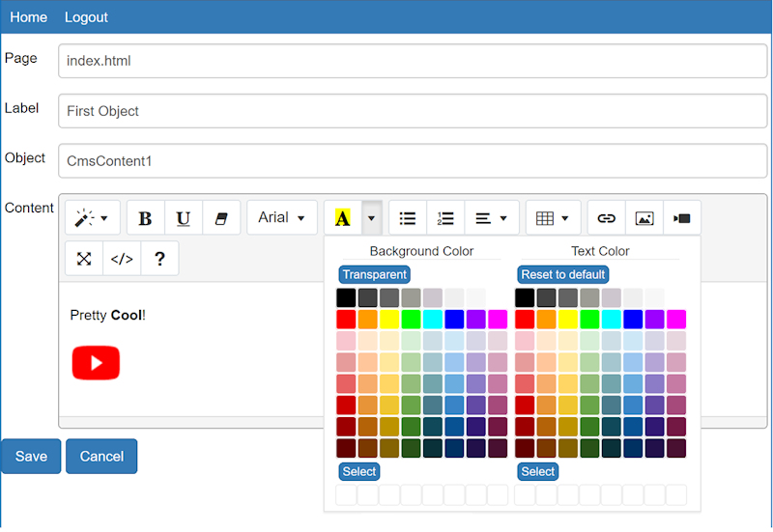Open the editor help question mark
The width and height of the screenshot is (773, 532).
159,259
